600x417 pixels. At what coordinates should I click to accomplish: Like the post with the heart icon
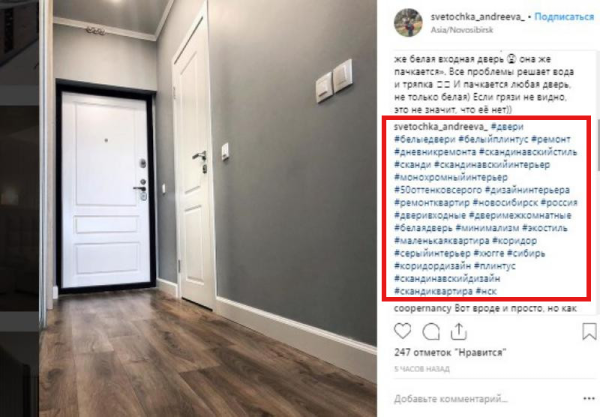click(x=403, y=331)
